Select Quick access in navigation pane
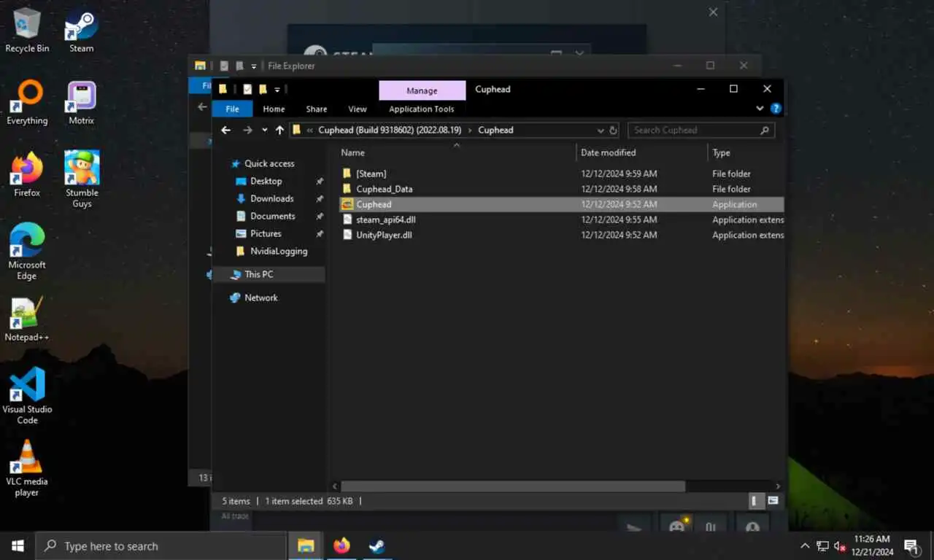The height and width of the screenshot is (560, 934). pos(269,163)
